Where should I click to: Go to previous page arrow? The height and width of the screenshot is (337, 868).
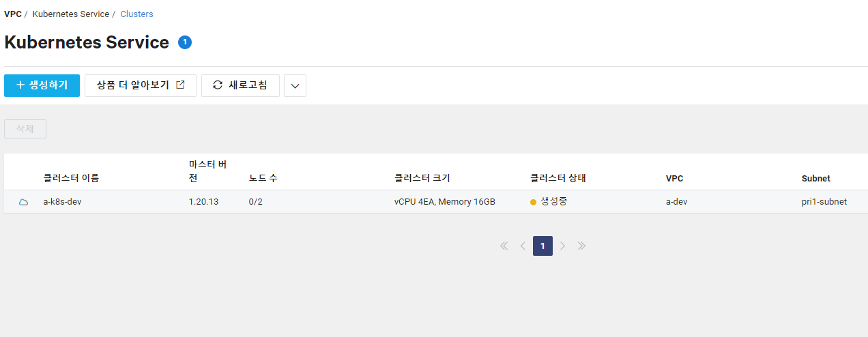click(523, 246)
